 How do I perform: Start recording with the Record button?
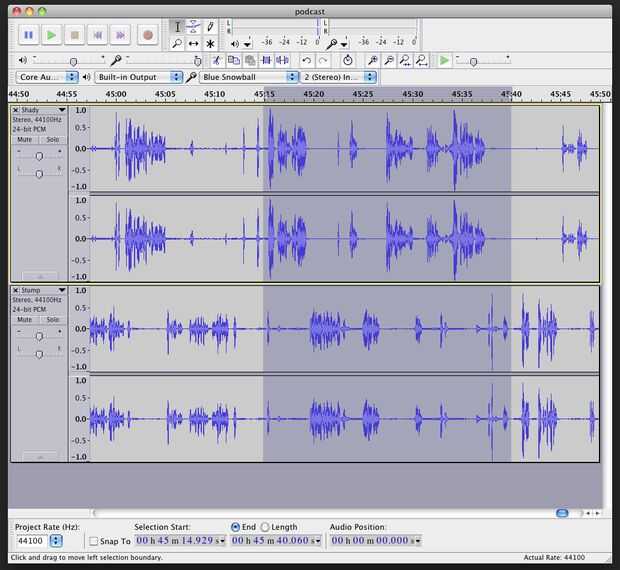pos(147,35)
